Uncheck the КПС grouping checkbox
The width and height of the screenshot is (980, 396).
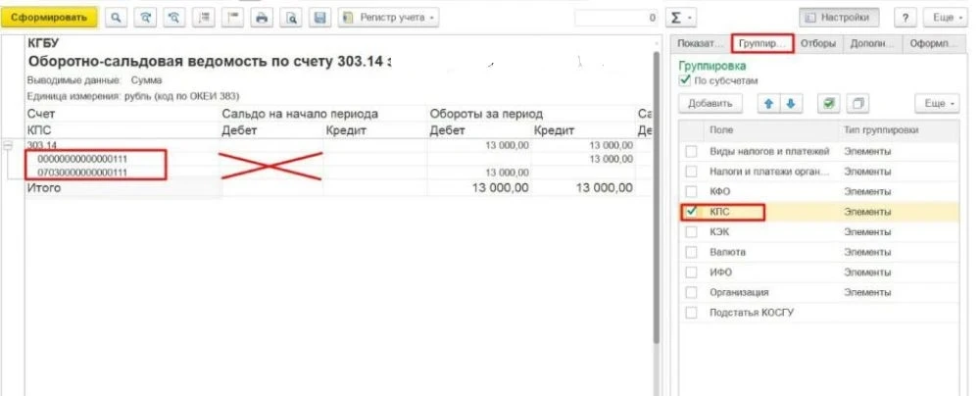[x=691, y=212]
